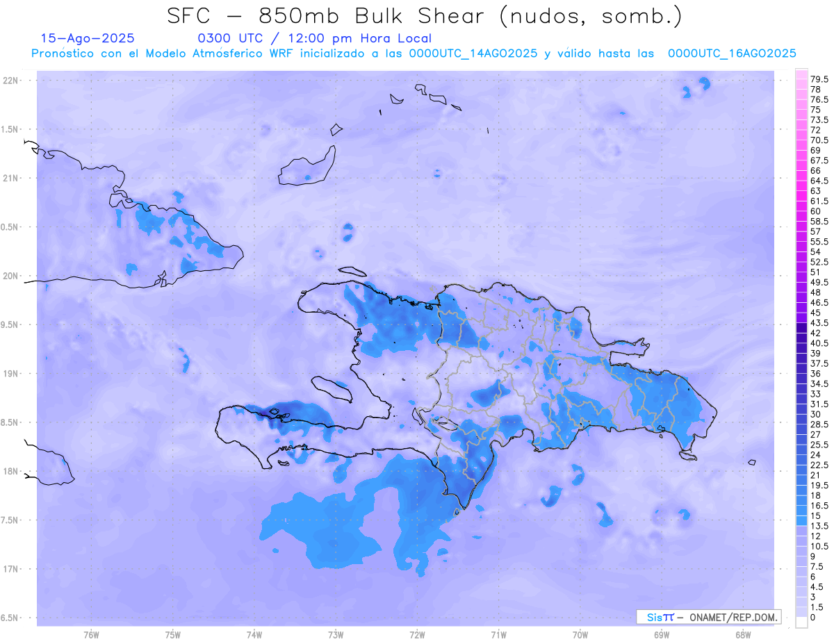Click the "SisTT – ONAMET/REP.DOM." credit box
834x644 pixels.
(x=709, y=617)
